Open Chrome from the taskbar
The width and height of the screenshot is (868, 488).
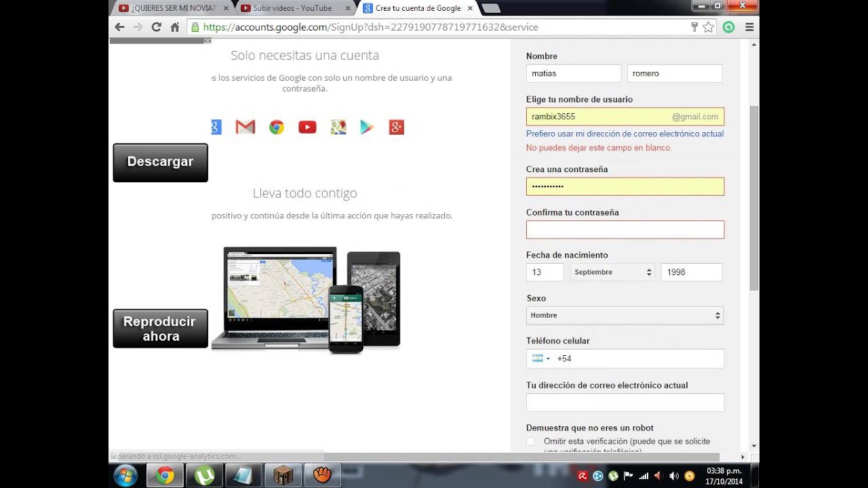pyautogui.click(x=165, y=476)
